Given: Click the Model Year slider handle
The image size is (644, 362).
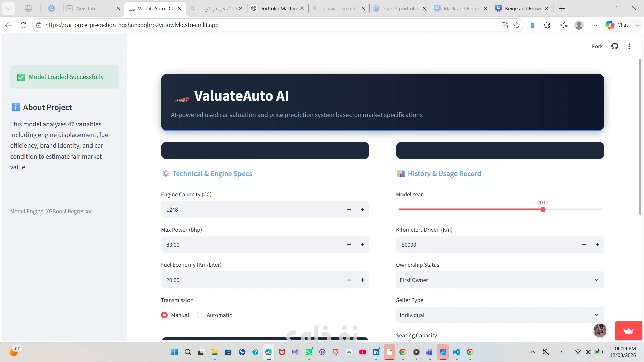Looking at the screenshot, I should click(543, 209).
